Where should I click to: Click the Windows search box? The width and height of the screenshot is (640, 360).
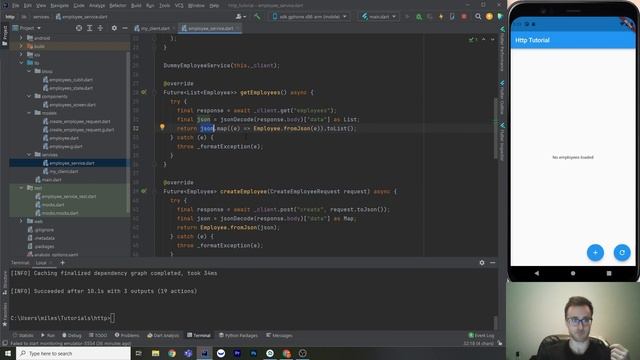[x=73, y=353]
